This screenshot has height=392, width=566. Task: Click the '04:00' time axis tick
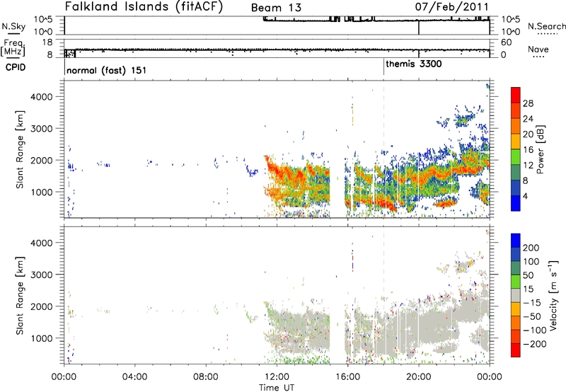(135, 377)
